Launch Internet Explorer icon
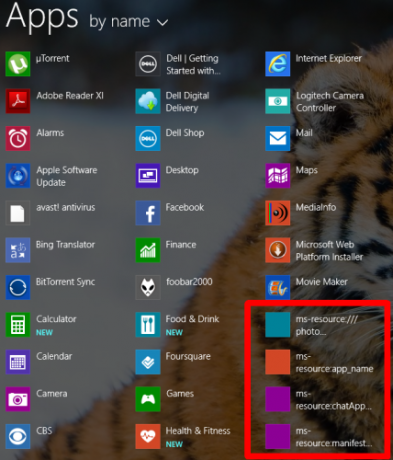The width and height of the screenshot is (393, 460). [x=278, y=64]
